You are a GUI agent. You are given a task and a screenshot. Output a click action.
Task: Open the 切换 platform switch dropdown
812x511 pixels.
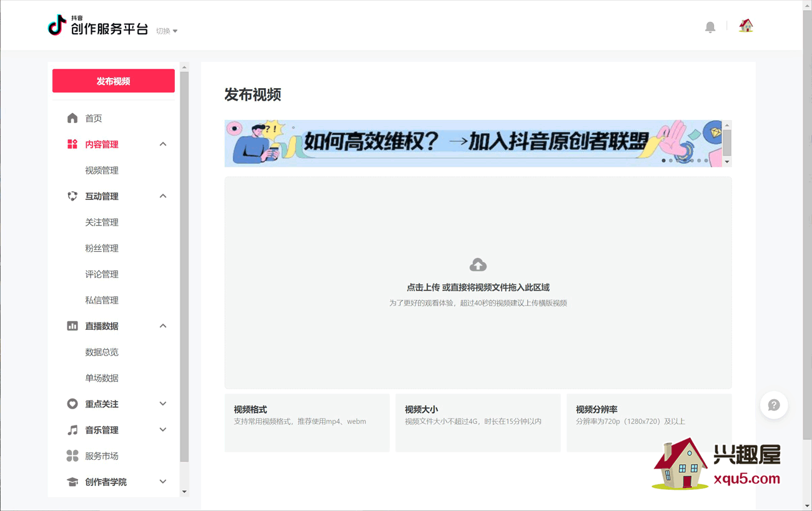pos(167,31)
